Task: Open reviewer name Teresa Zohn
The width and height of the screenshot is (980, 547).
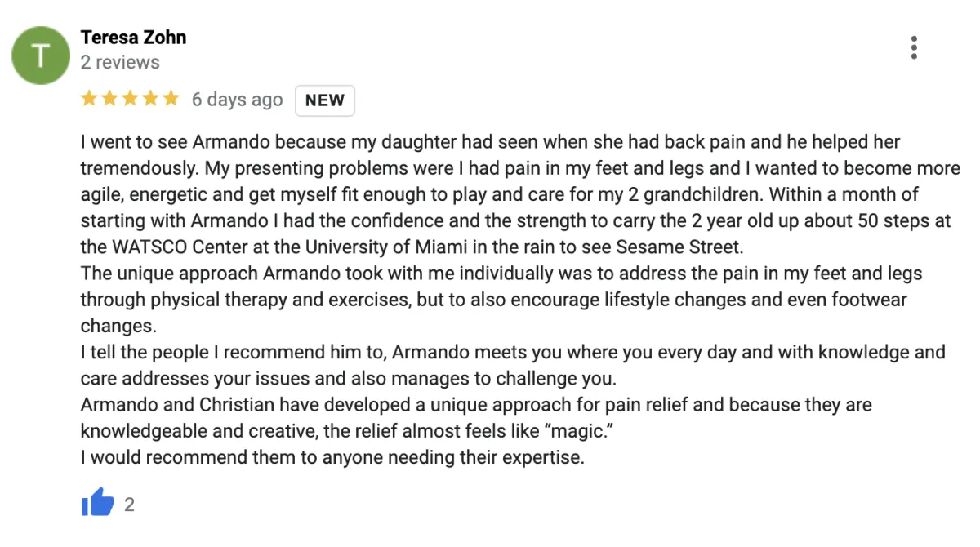Action: 133,38
